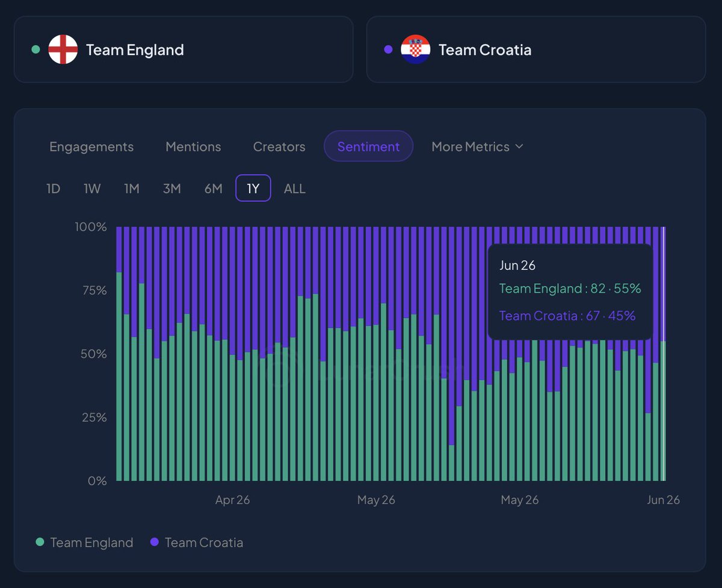Viewport: 722px width, 588px height.
Task: Switch to the Mentions tab
Action: pos(193,147)
